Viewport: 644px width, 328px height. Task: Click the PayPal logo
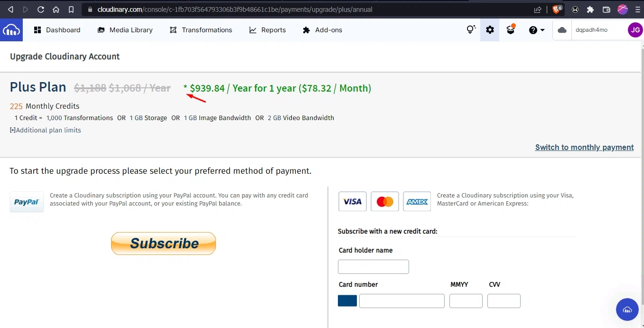[27, 202]
